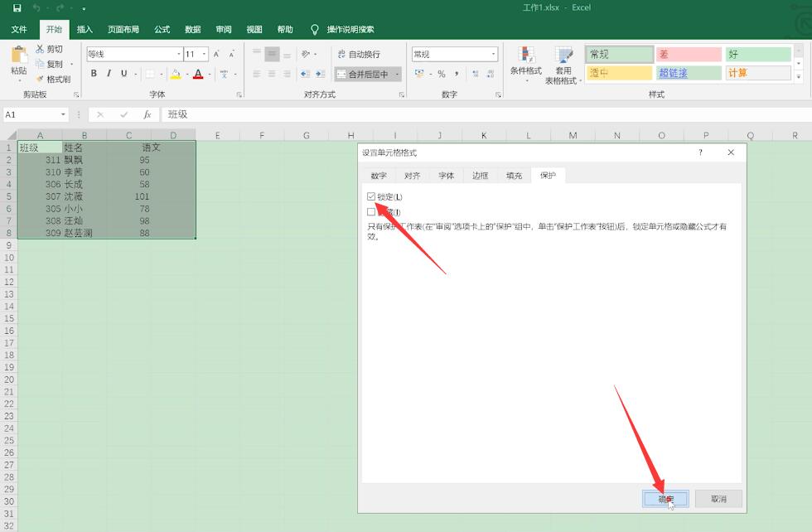The height and width of the screenshot is (532, 812).
Task: Open the Name Box A1 dropdown arrow
Action: [x=63, y=114]
